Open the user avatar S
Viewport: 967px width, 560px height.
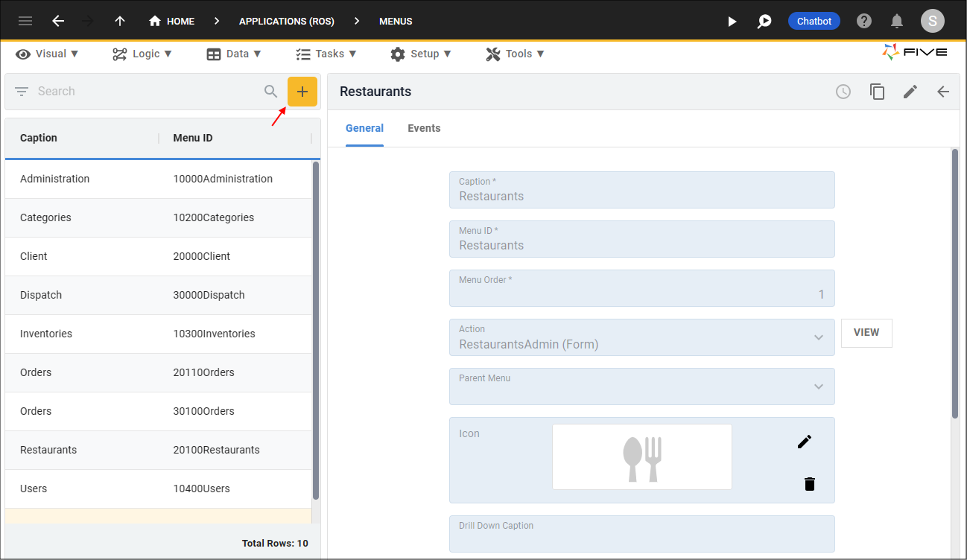(933, 21)
